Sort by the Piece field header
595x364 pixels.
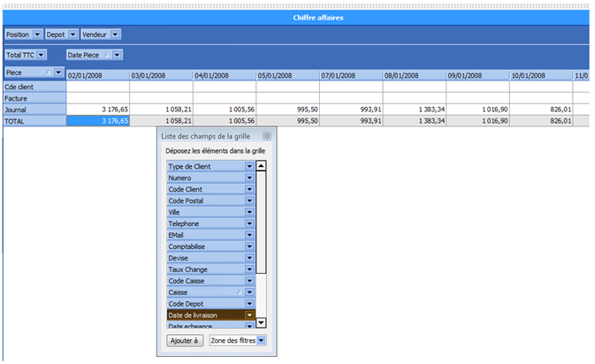tap(34, 72)
